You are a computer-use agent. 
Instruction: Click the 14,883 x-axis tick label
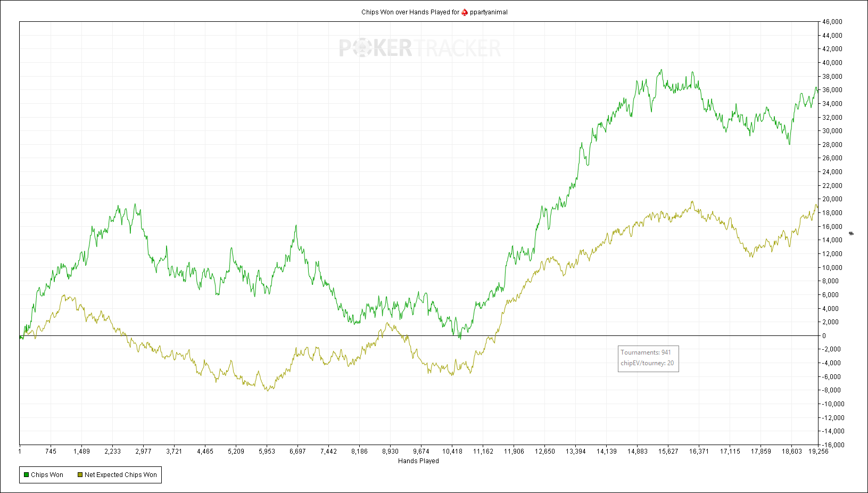point(638,451)
